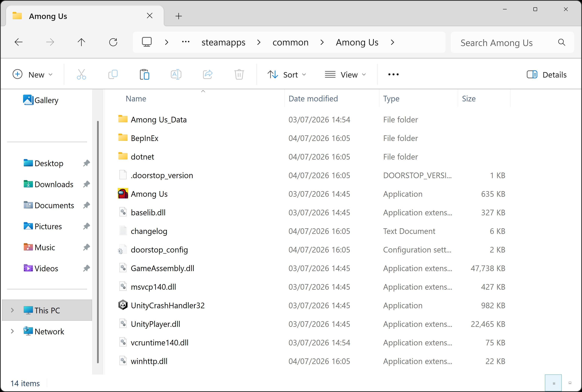This screenshot has height=392, width=582.
Task: Open the View dropdown menu
Action: 346,75
